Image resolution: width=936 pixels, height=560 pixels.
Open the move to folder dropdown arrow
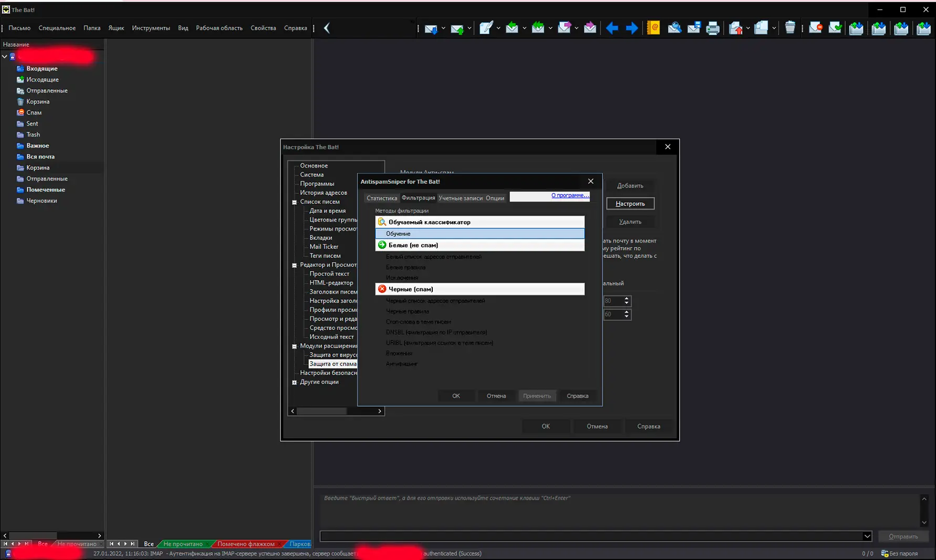[747, 28]
